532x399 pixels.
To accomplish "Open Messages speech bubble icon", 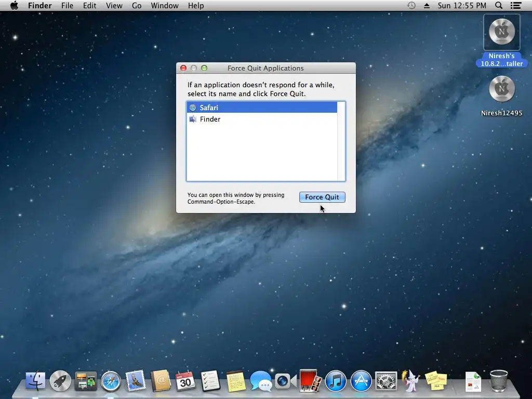I will tap(261, 381).
